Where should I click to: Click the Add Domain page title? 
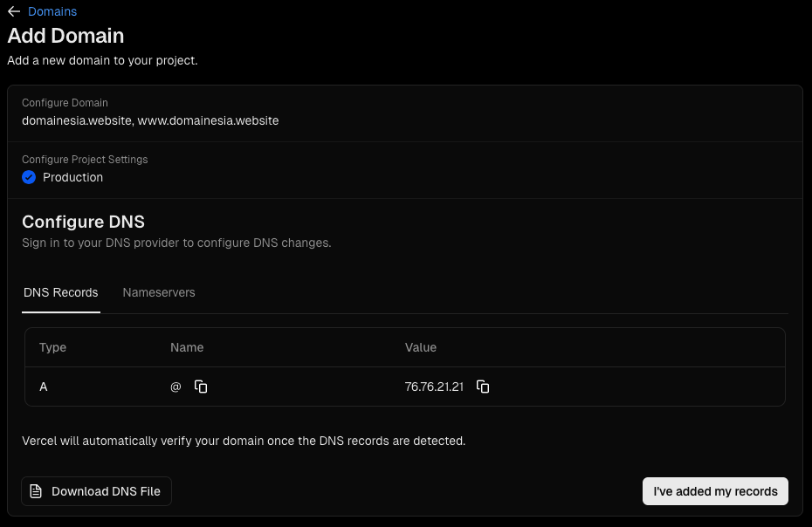(x=65, y=36)
